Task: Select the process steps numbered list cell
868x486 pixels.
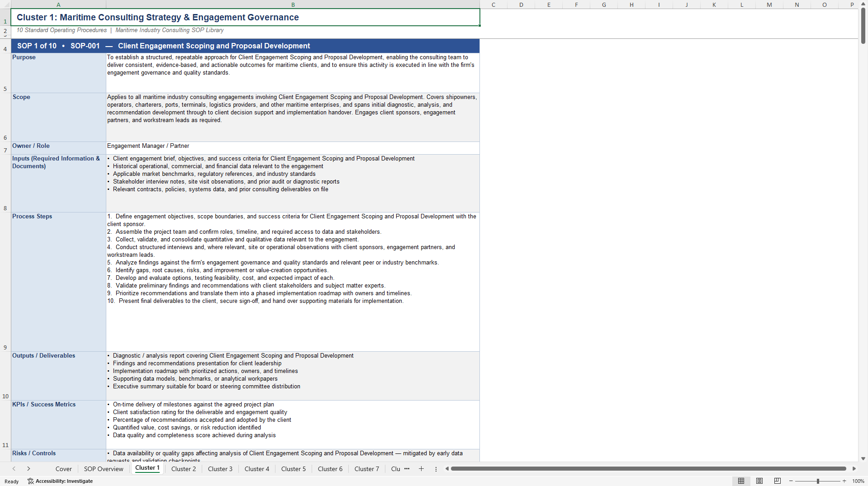Action: [293, 282]
